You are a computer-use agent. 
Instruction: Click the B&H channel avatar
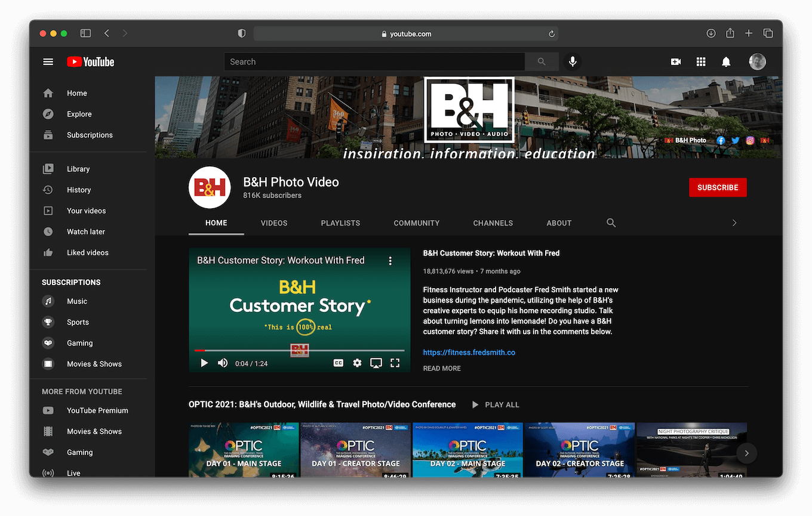coord(210,187)
